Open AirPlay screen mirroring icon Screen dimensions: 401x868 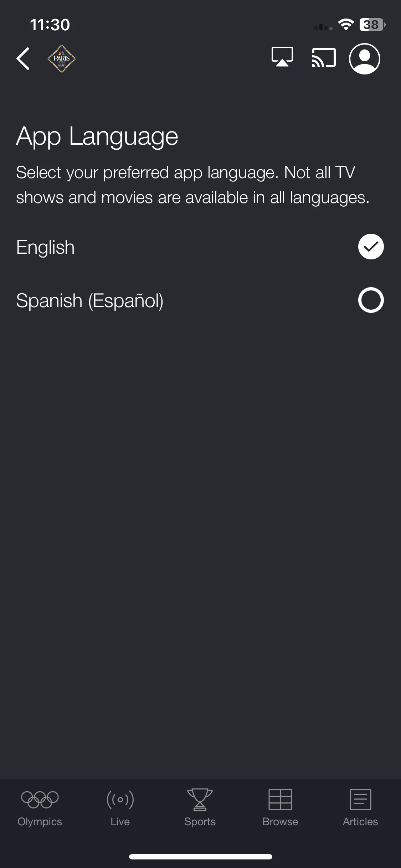[282, 57]
